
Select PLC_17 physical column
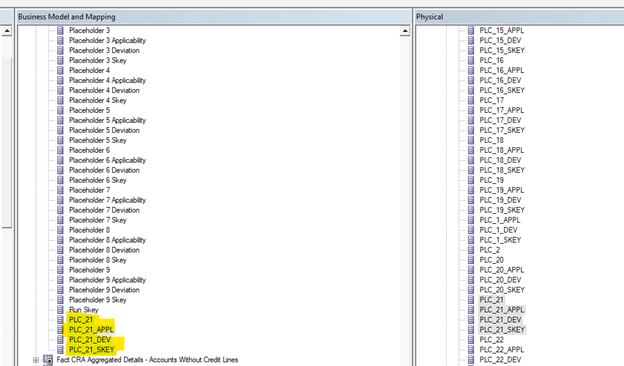pos(491,100)
